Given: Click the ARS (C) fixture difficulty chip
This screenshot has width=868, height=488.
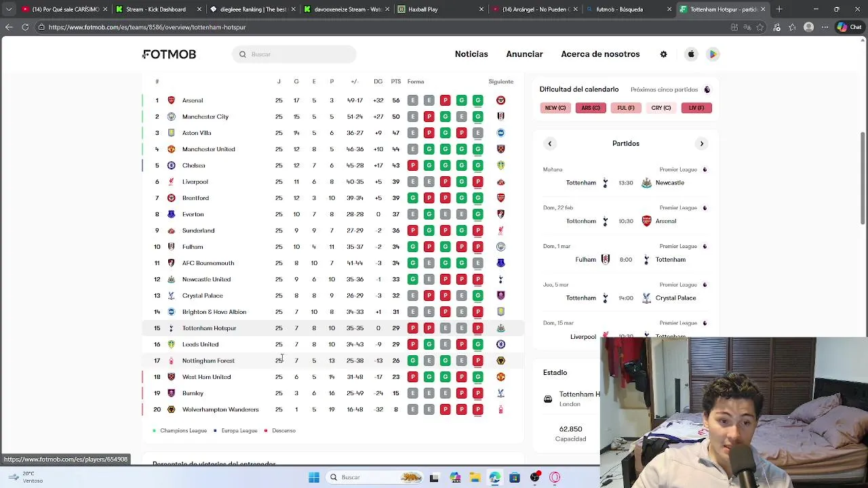Looking at the screenshot, I should coord(591,108).
